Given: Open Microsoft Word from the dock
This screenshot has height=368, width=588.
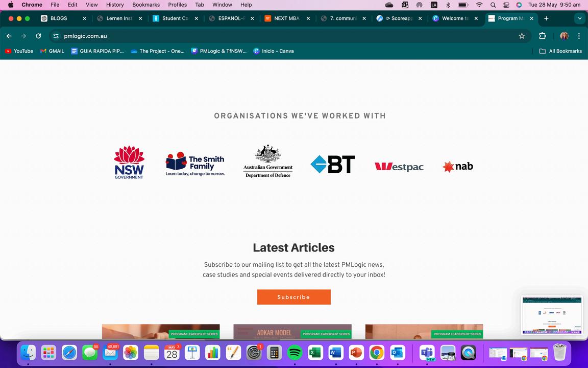Looking at the screenshot, I should 336,353.
